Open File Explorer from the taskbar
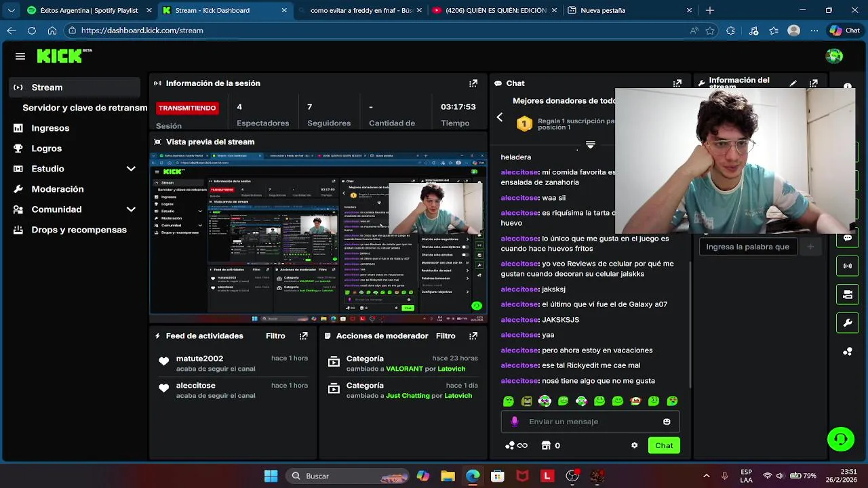The height and width of the screenshot is (488, 868). tap(448, 476)
